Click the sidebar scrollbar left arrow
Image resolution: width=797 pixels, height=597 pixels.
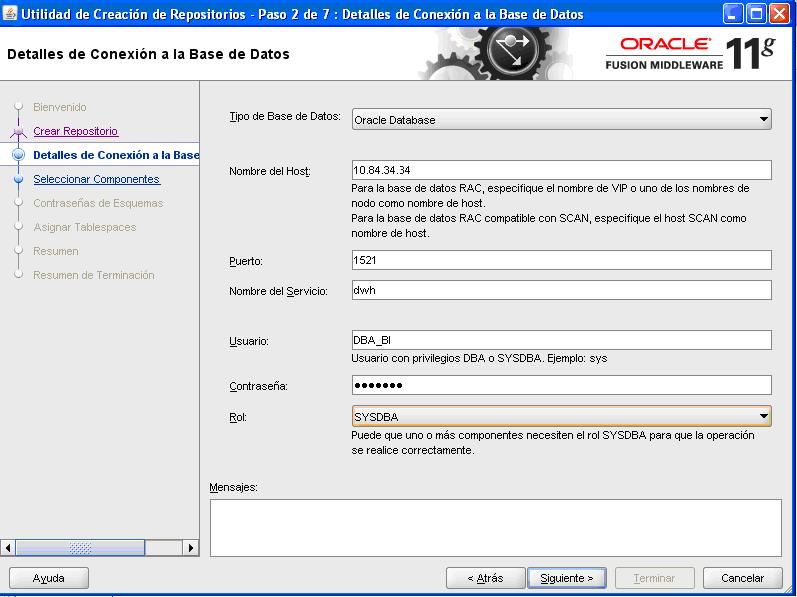coord(8,548)
